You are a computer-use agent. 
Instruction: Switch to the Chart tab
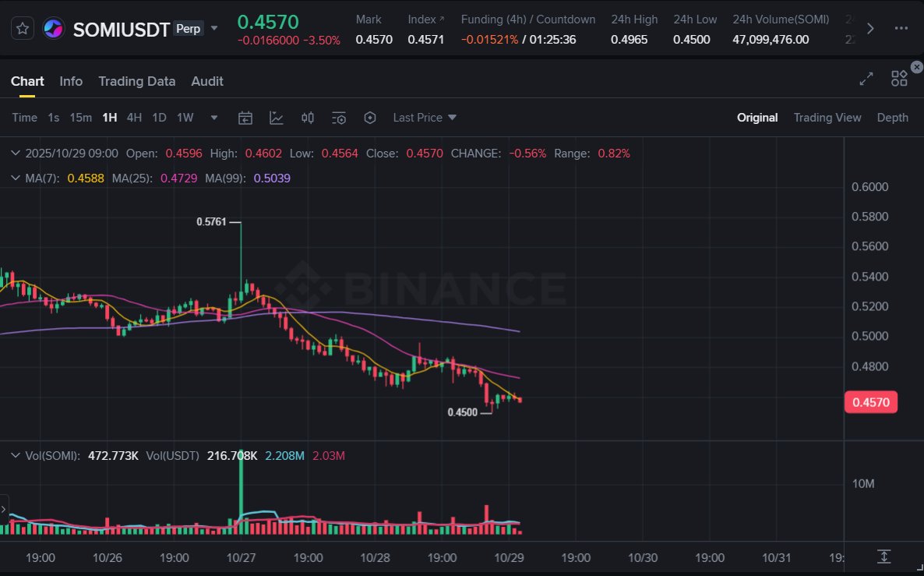(27, 81)
